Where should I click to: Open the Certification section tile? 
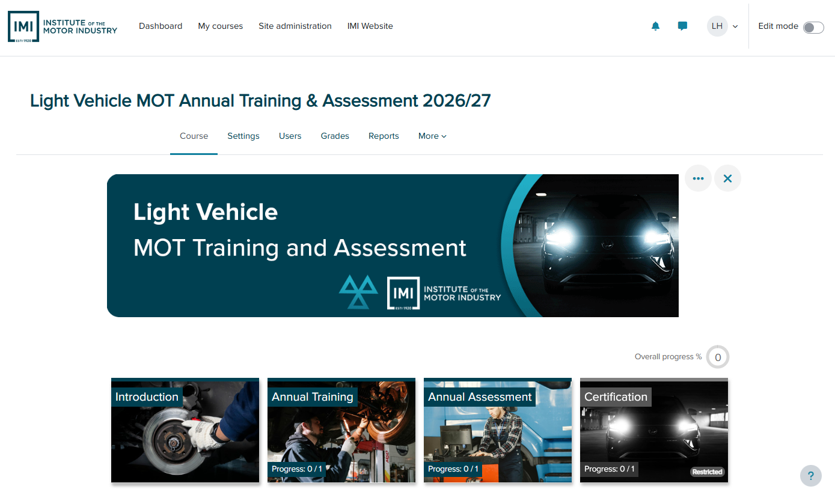click(654, 430)
